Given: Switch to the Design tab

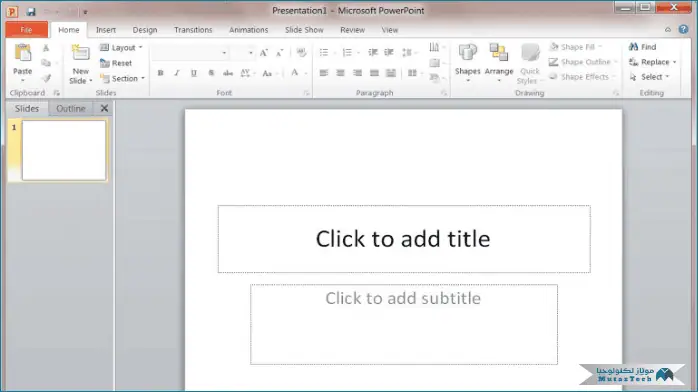Looking at the screenshot, I should pos(145,30).
